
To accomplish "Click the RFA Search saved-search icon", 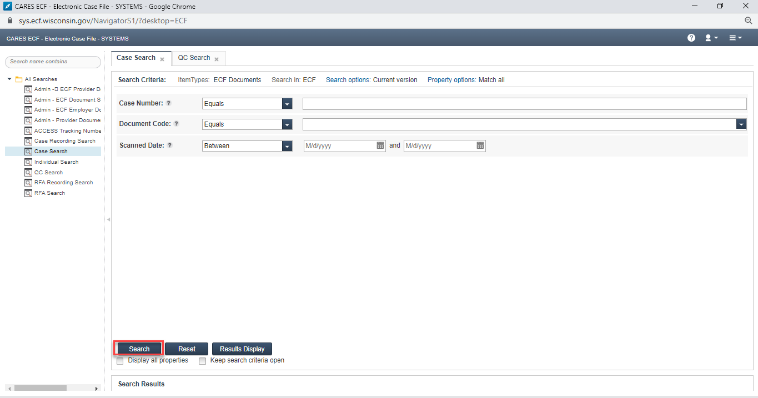I will point(28,193).
